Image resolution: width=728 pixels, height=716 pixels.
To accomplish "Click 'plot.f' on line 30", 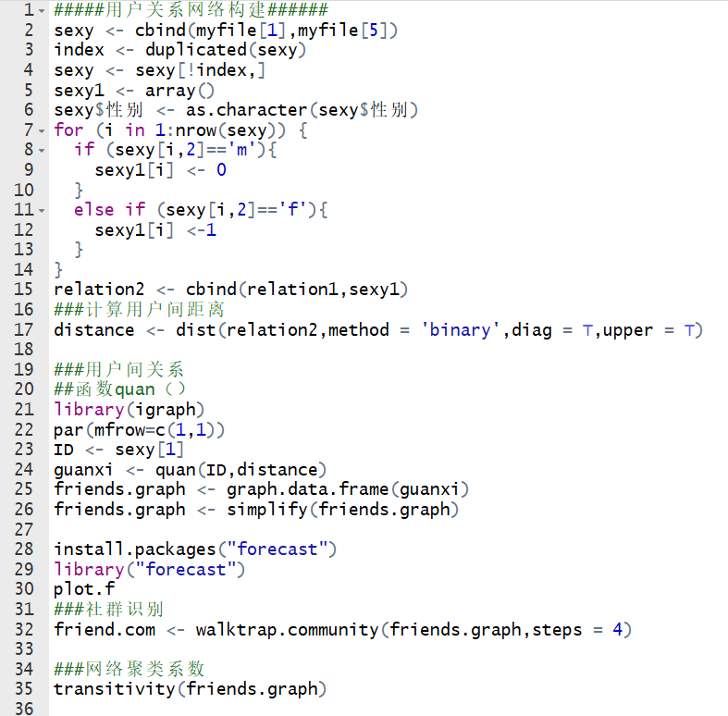I will [84, 589].
